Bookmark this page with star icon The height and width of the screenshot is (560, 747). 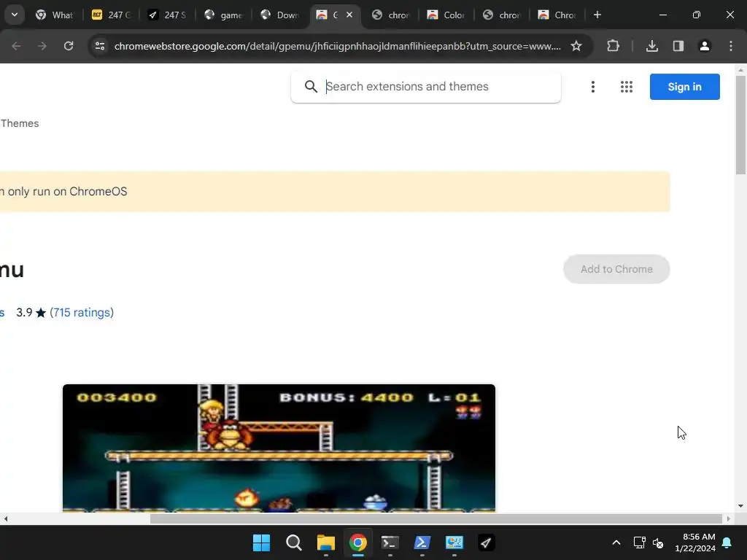[576, 46]
